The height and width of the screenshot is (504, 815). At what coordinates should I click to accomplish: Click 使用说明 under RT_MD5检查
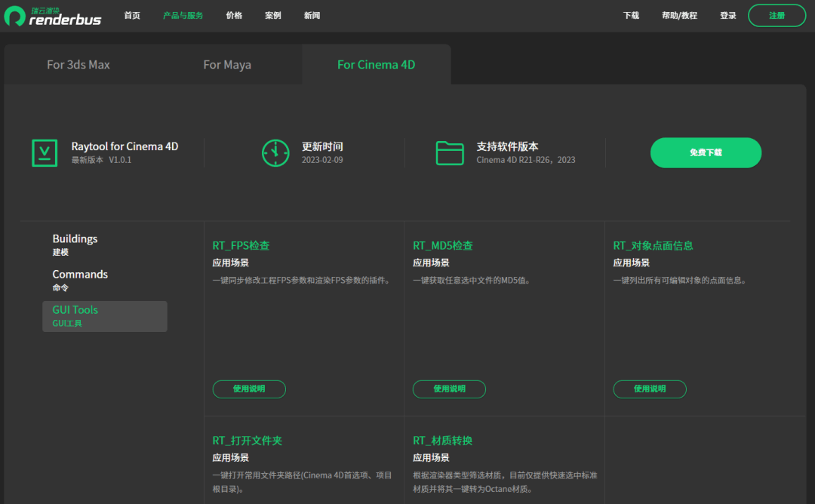tap(449, 389)
